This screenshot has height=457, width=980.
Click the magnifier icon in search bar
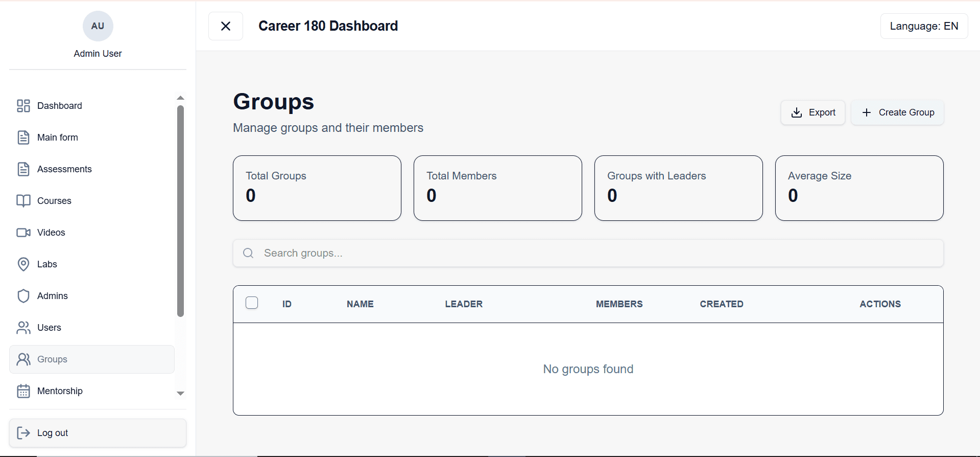(248, 253)
